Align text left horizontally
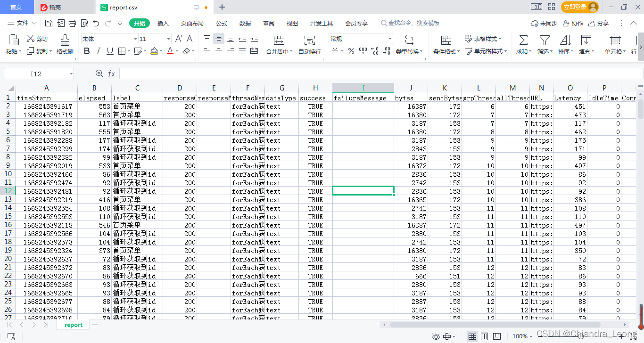The height and width of the screenshot is (343, 644). point(207,51)
